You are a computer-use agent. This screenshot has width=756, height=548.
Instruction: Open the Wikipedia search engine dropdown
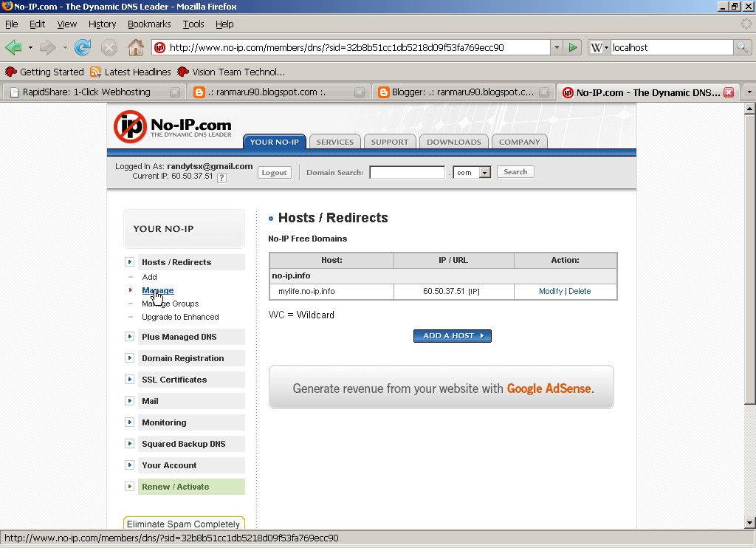pyautogui.click(x=599, y=47)
